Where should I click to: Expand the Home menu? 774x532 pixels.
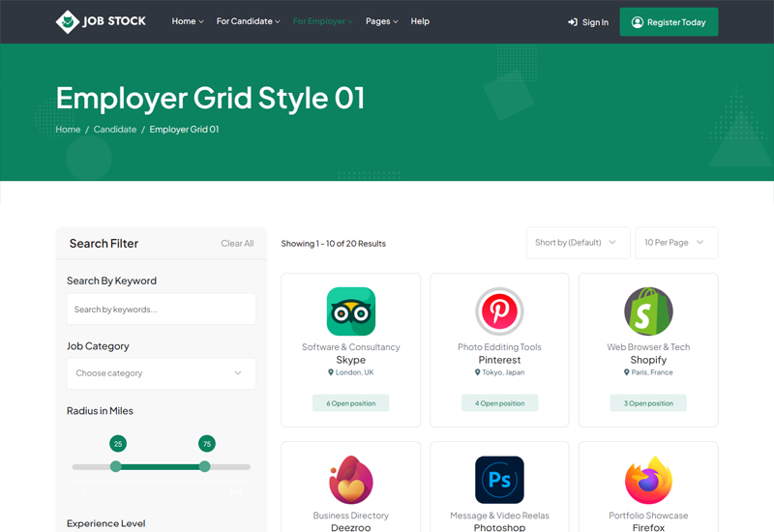[188, 21]
